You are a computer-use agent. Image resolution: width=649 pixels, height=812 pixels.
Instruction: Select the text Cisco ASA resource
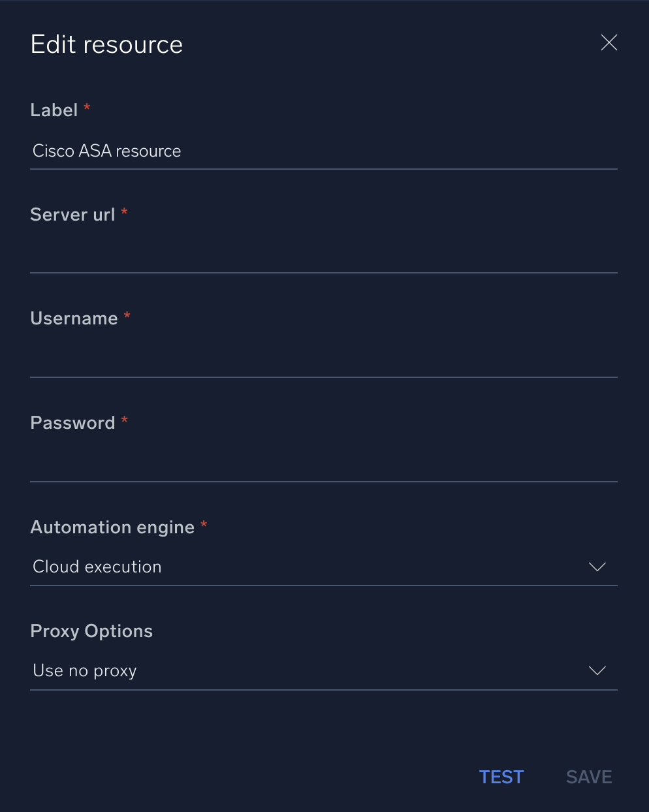106,151
